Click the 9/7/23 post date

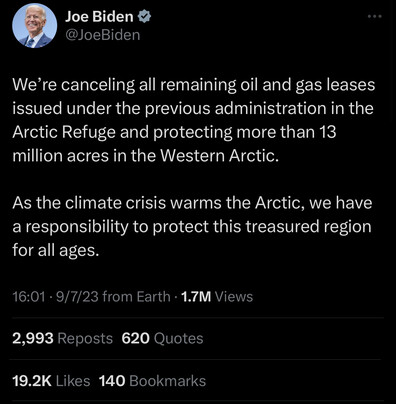pos(77,296)
